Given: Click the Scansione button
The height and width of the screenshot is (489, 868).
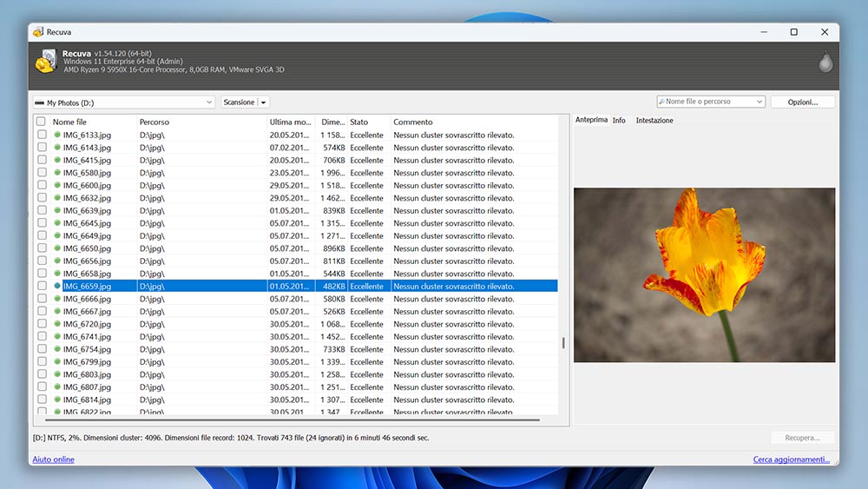Looking at the screenshot, I should [240, 102].
